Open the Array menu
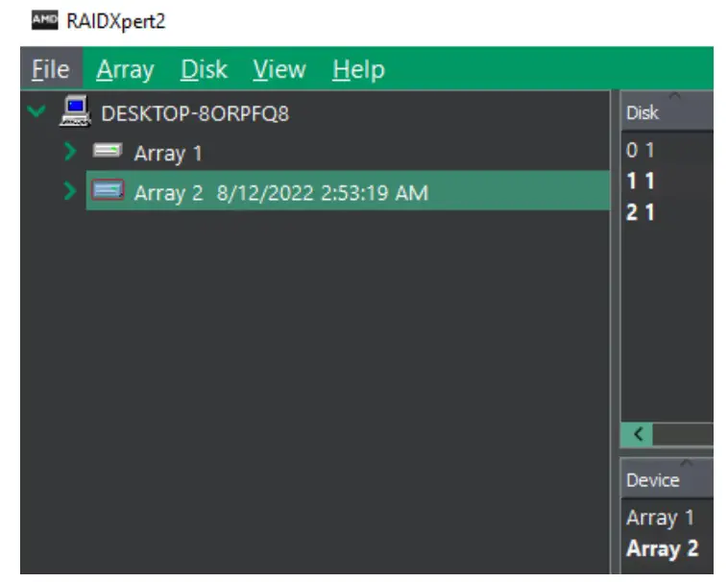 pos(125,70)
